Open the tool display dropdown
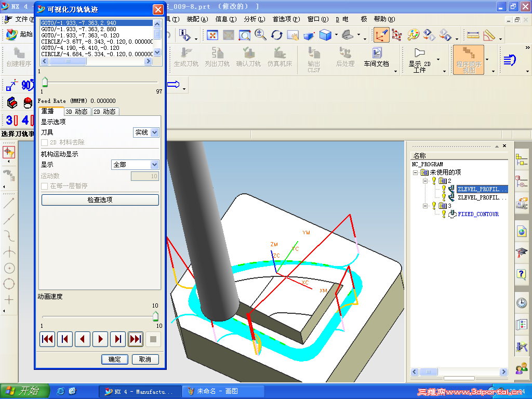This screenshot has height=399, width=532. click(154, 132)
